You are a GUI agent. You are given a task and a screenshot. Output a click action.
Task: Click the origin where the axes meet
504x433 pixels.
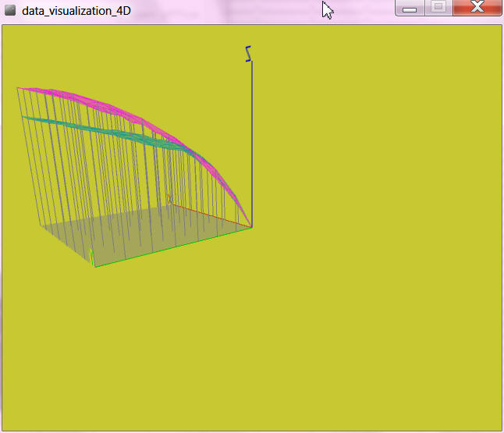coord(252,227)
